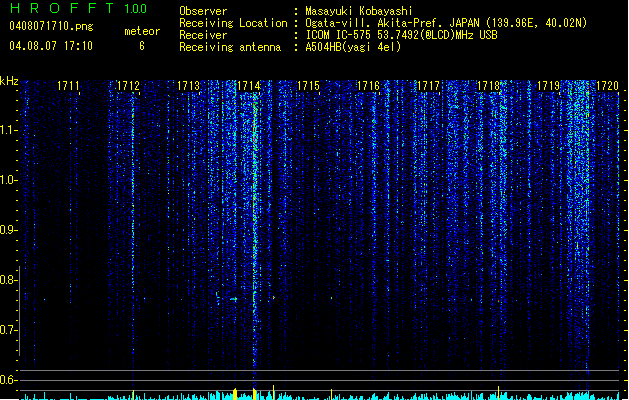Click observer name Masayuki Kobayashi
The width and height of the screenshot is (629, 400).
click(x=359, y=11)
